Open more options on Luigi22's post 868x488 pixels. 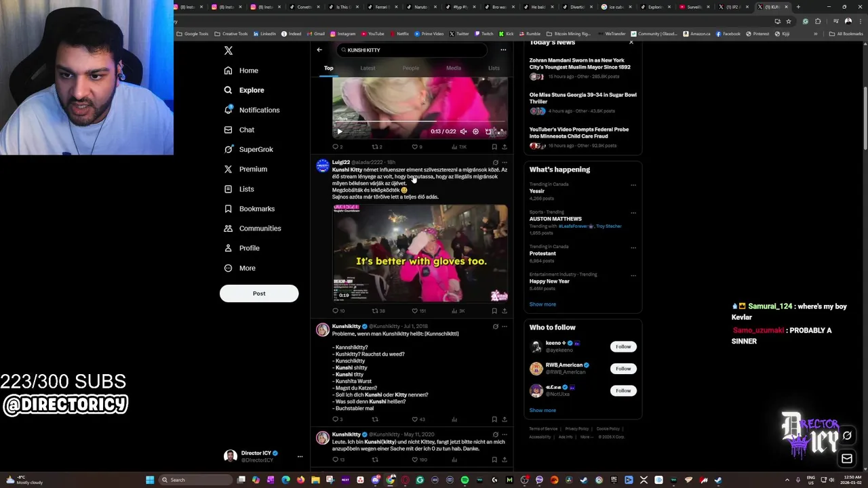504,163
